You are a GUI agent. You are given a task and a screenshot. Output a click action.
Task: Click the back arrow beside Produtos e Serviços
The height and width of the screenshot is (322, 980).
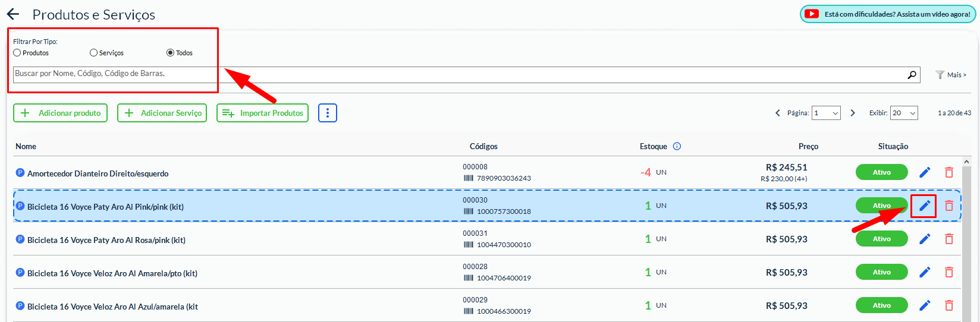point(13,14)
